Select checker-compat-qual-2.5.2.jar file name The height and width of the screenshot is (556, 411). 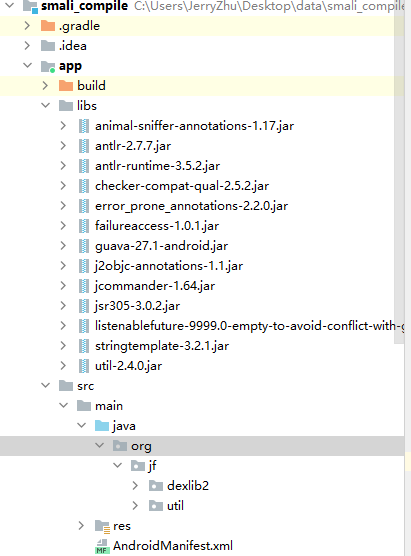tap(182, 186)
